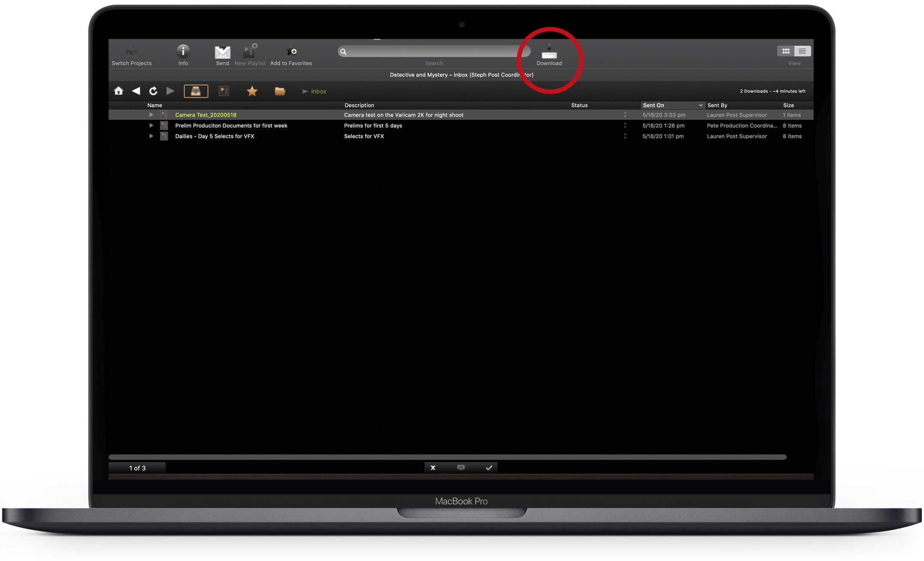Switch to grid thumbnail view

click(x=786, y=51)
